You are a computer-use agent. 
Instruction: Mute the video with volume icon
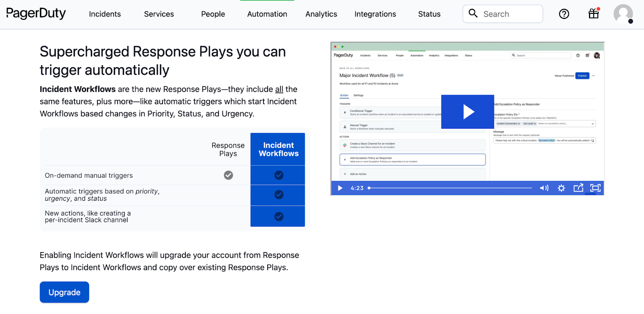point(544,188)
